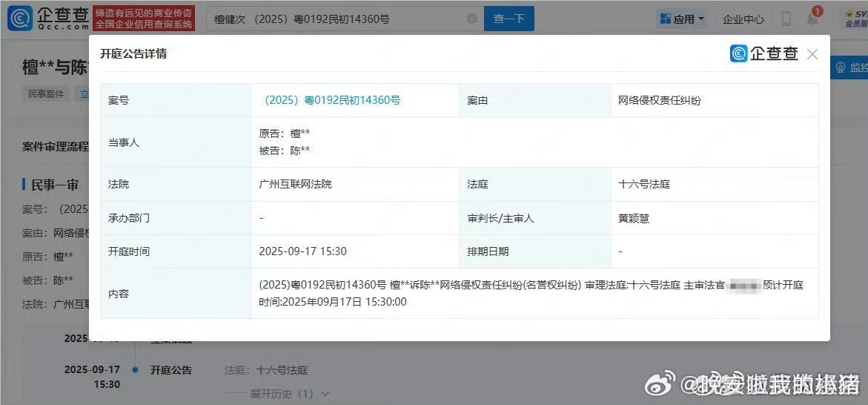Select the 网络侵权责任纠纷 cell text
Viewport: 868px width, 405px height.
[660, 100]
